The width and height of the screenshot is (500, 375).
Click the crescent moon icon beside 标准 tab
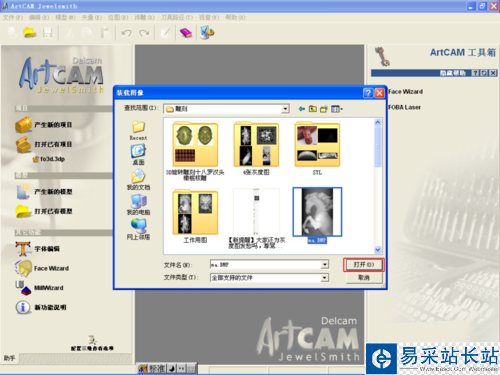point(171,368)
